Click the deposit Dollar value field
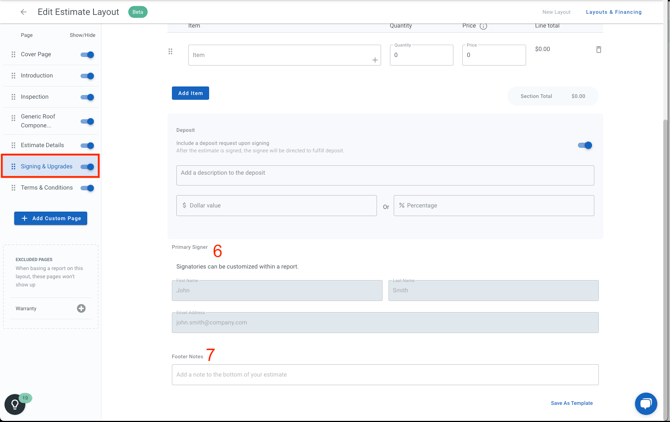 [276, 205]
